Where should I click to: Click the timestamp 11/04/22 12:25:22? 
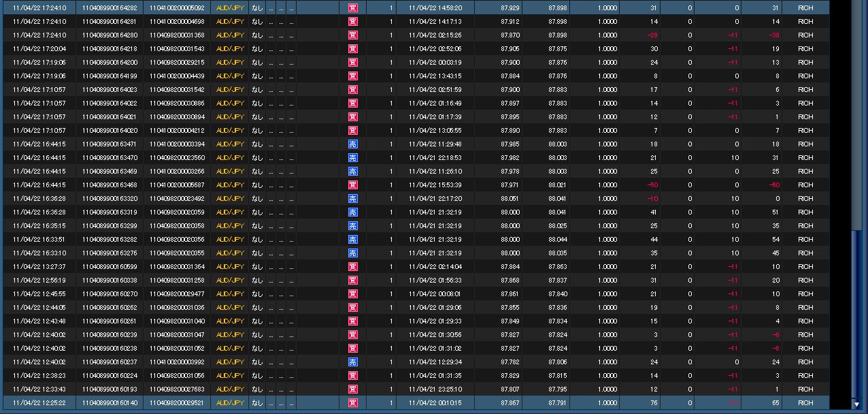coord(39,403)
